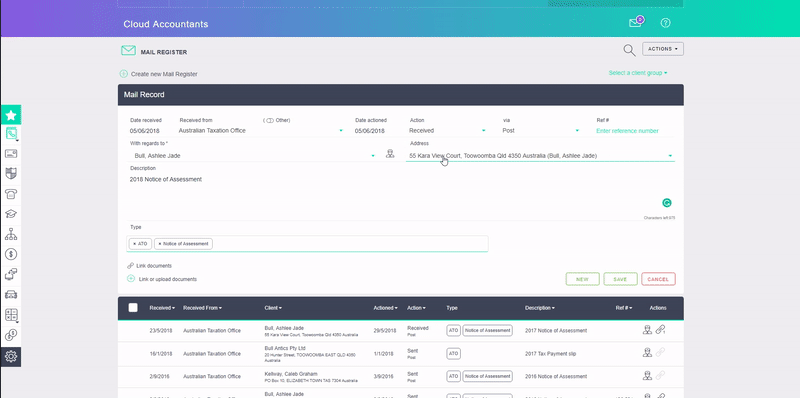Open the ID card sidebar icon
The image size is (800, 398).
coord(11,154)
